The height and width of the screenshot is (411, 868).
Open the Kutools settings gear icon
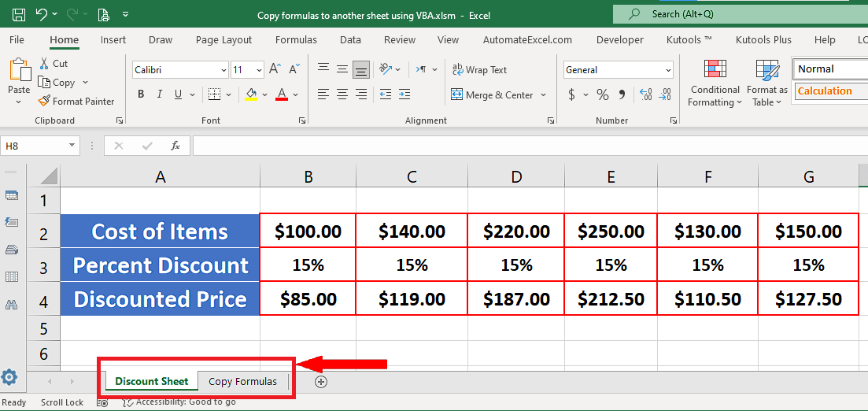(9, 377)
